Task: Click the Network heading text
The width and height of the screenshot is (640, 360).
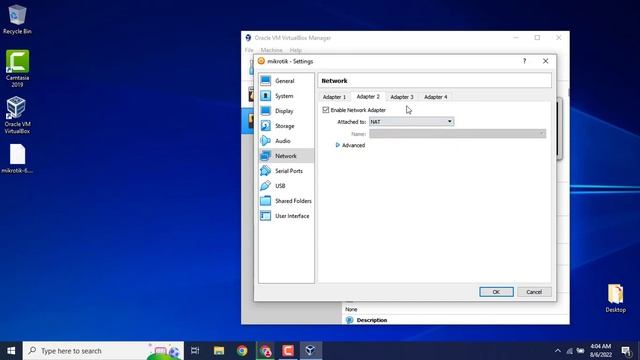Action: (x=334, y=81)
